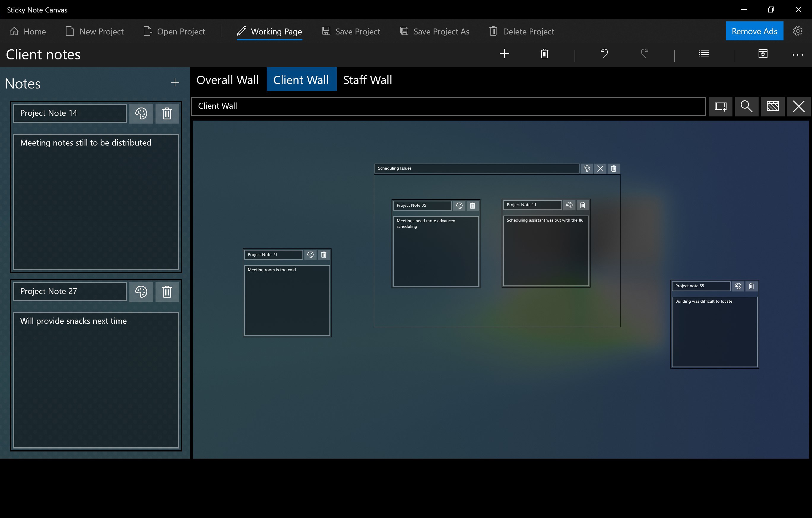Screen dimensions: 812x518
Task: Click the add note icon in Notes panel
Action: coord(175,83)
